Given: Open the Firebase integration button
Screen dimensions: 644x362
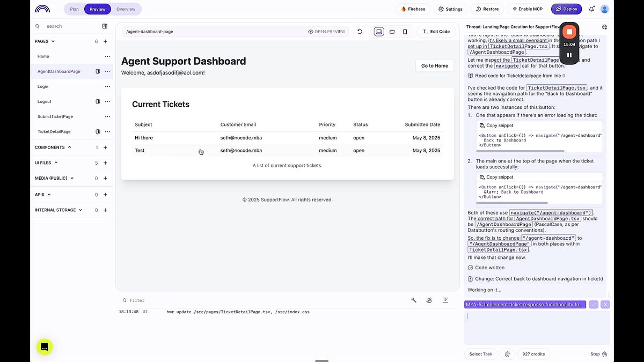Looking at the screenshot, I should point(413,9).
